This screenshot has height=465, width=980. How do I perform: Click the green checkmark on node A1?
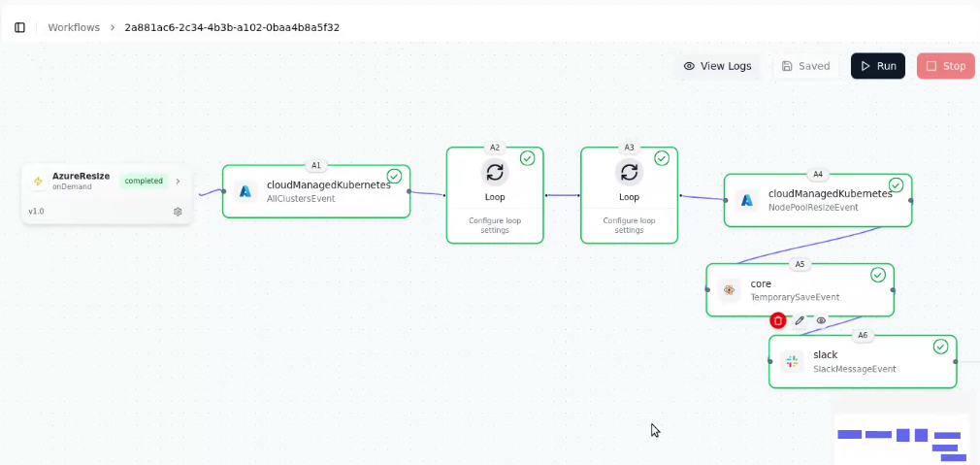click(x=394, y=176)
